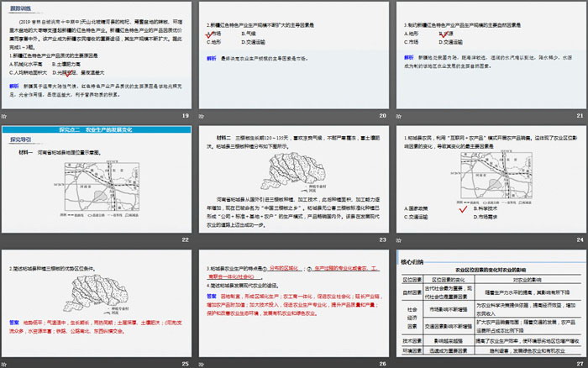Select slide 22 thumbnail with blue title bar

point(97,179)
